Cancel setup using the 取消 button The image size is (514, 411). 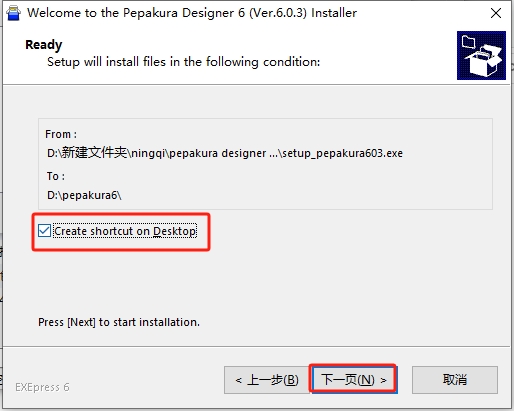(455, 380)
